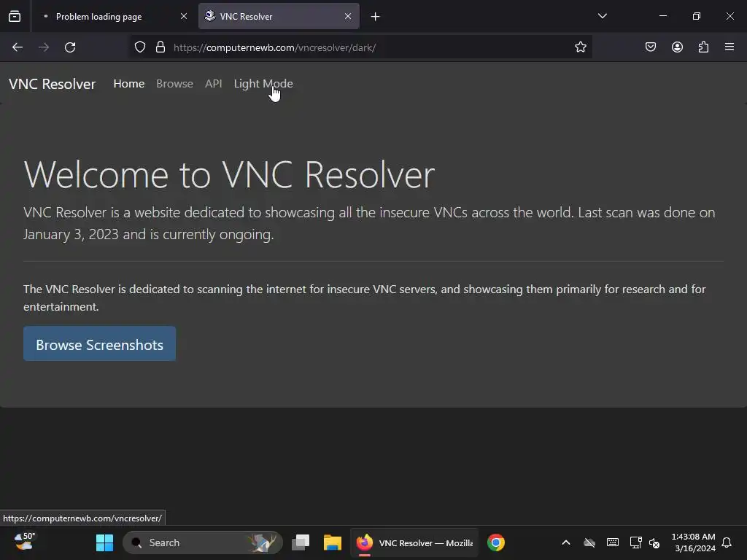Show hidden system tray icons

tap(566, 542)
